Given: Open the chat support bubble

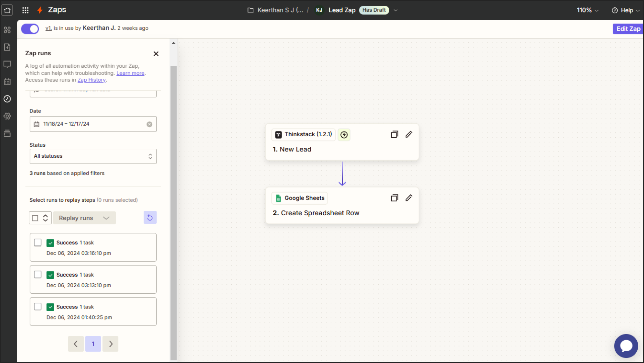Looking at the screenshot, I should coord(626,346).
